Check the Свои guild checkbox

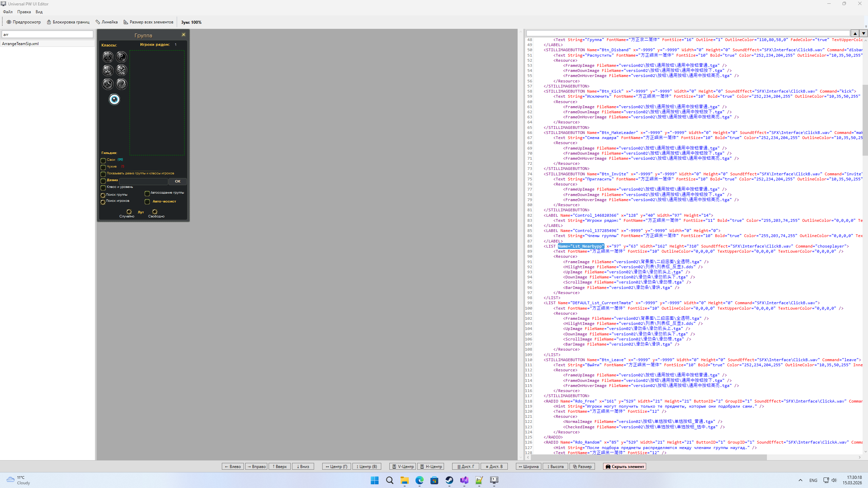[x=103, y=160]
